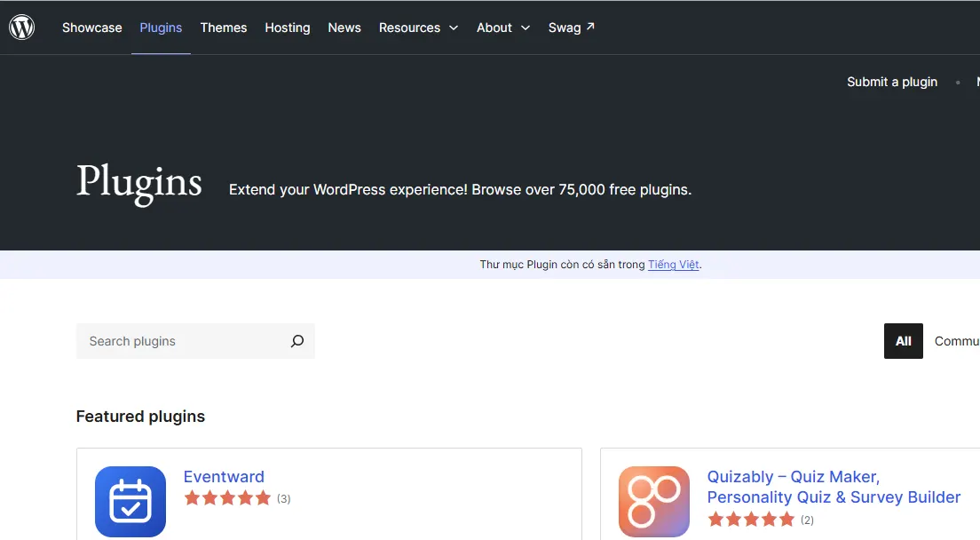Click Submit a plugin link
Image resolution: width=980 pixels, height=540 pixels.
[892, 82]
